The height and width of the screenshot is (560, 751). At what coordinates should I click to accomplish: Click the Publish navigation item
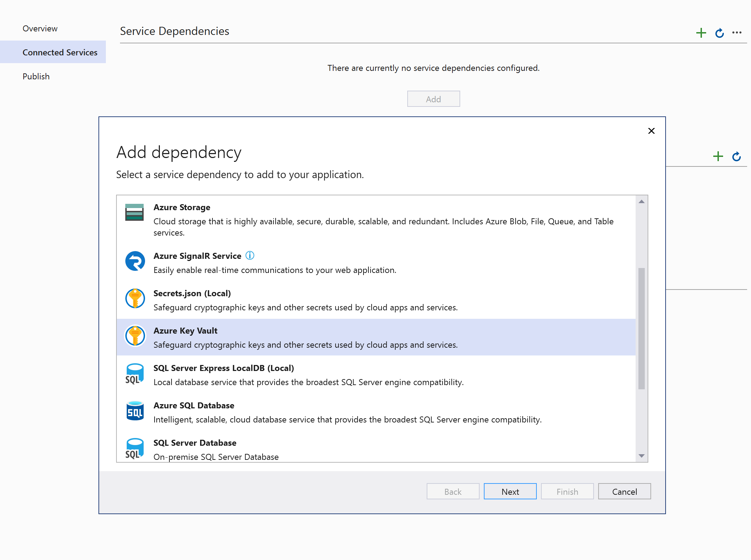pyautogui.click(x=35, y=76)
